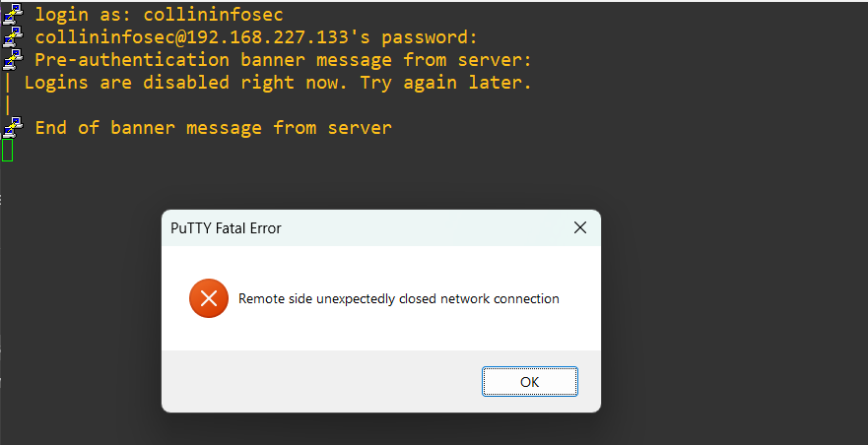Click PuTTY icon beside the password prompt line

tap(12, 38)
